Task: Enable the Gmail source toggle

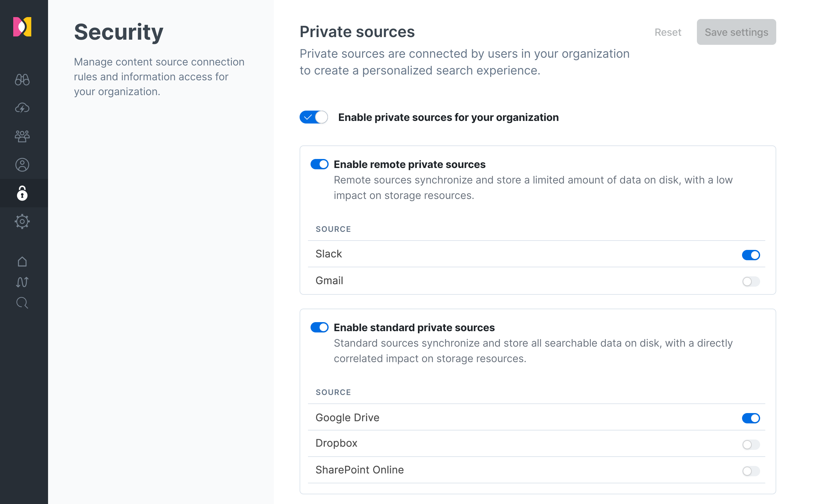Action: point(750,281)
